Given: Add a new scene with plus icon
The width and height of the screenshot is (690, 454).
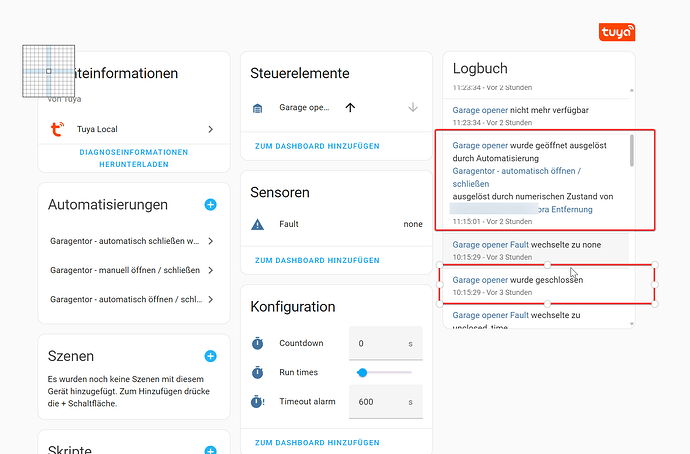Looking at the screenshot, I should pyautogui.click(x=210, y=356).
